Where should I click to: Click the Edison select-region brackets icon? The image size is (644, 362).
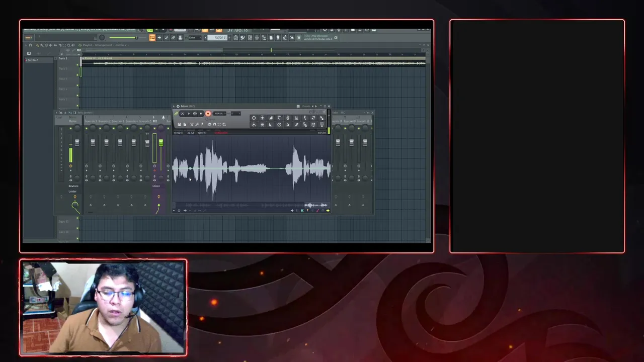219,125
